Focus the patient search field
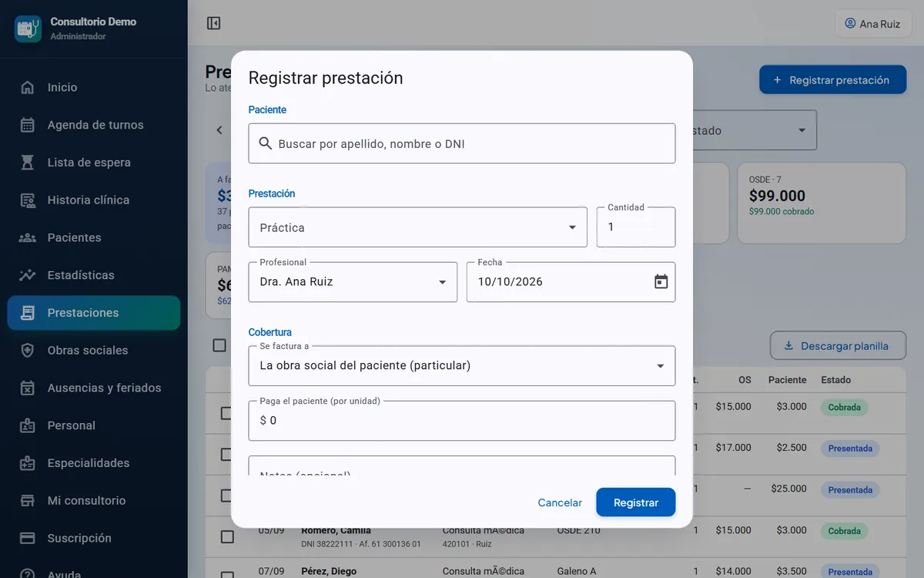 coord(462,143)
